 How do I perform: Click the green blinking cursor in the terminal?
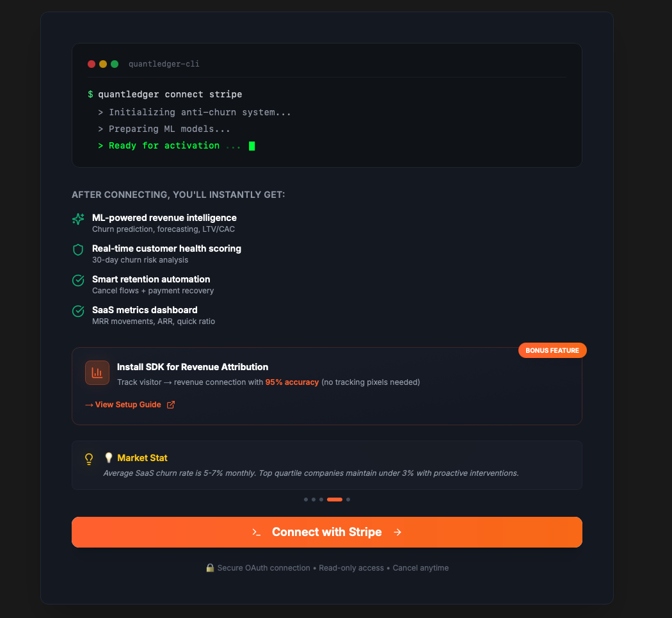tap(252, 145)
